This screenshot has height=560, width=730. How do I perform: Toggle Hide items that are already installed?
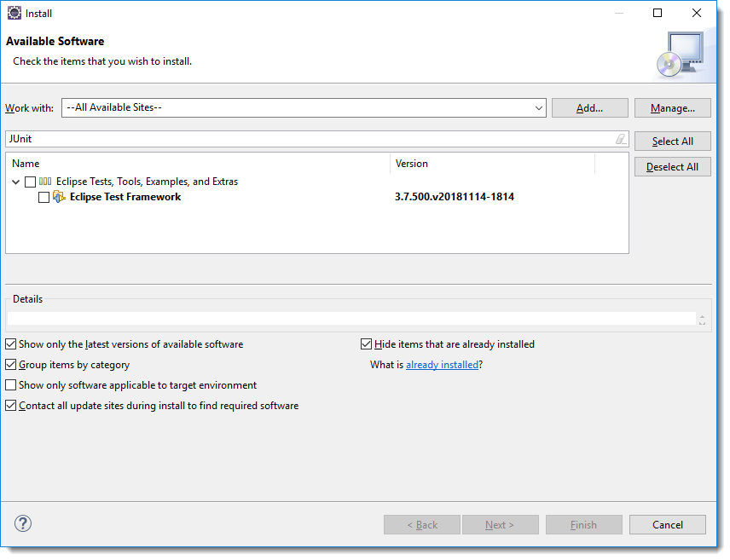(367, 344)
